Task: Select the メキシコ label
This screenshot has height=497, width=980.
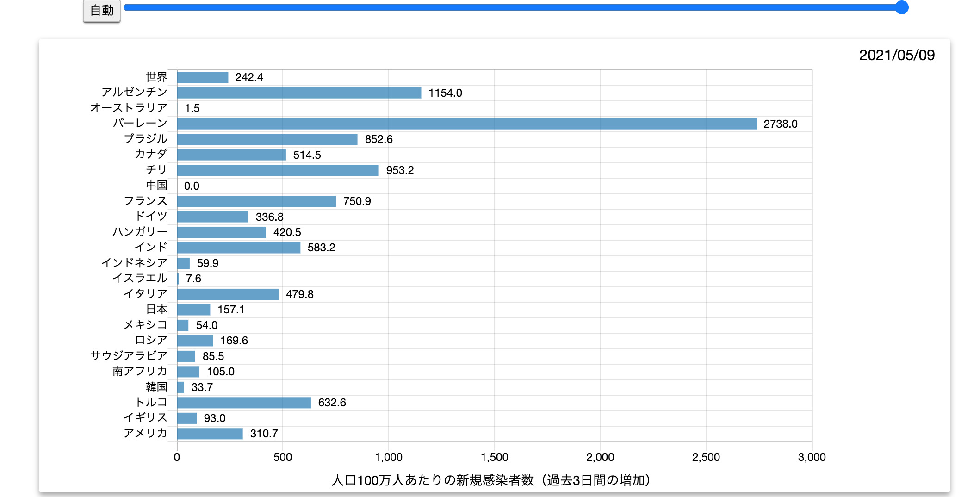Action: (x=145, y=325)
